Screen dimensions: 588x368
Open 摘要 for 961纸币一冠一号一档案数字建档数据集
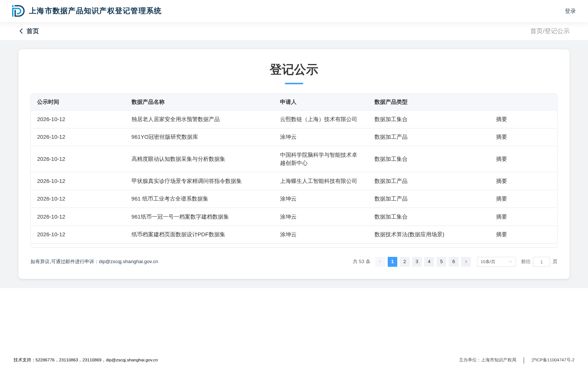[x=501, y=217]
